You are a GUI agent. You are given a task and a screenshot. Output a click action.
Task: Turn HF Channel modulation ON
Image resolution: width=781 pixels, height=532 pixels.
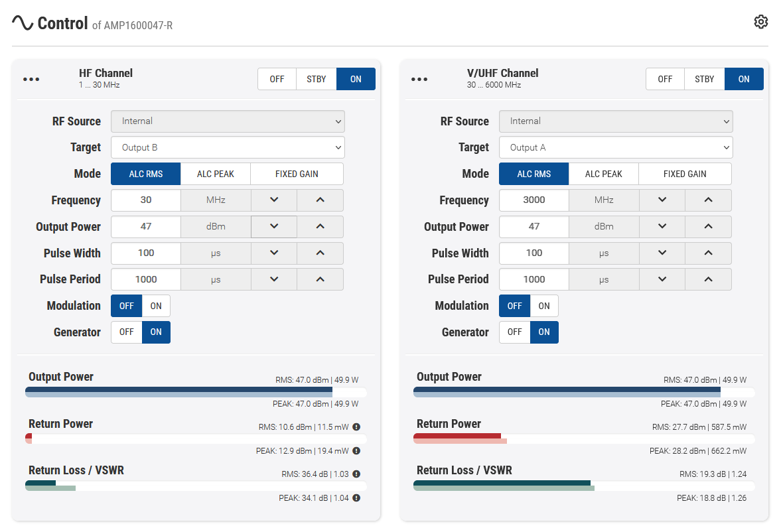click(156, 306)
